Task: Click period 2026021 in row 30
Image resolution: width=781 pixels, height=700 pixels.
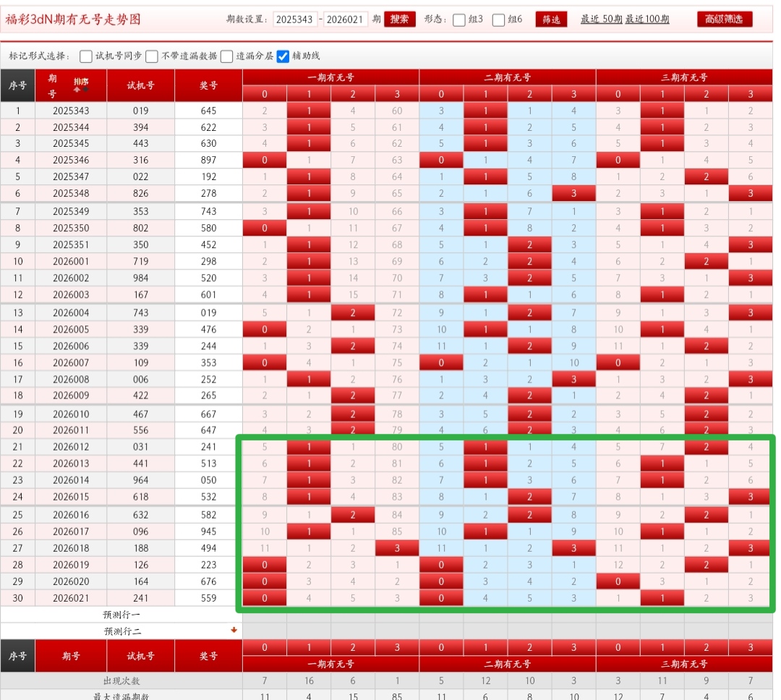Action: coord(71,598)
